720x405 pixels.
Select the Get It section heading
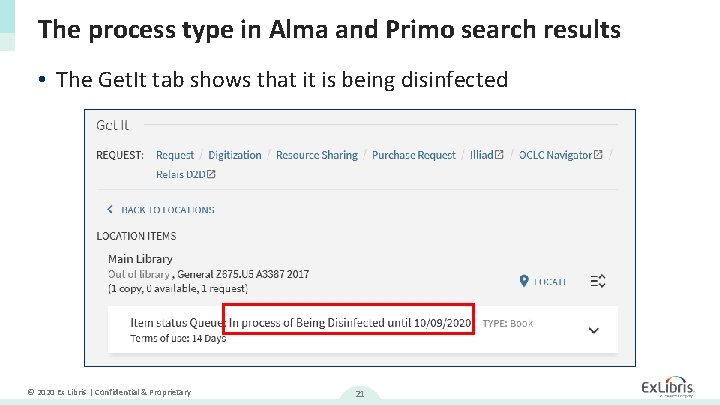[112, 126]
